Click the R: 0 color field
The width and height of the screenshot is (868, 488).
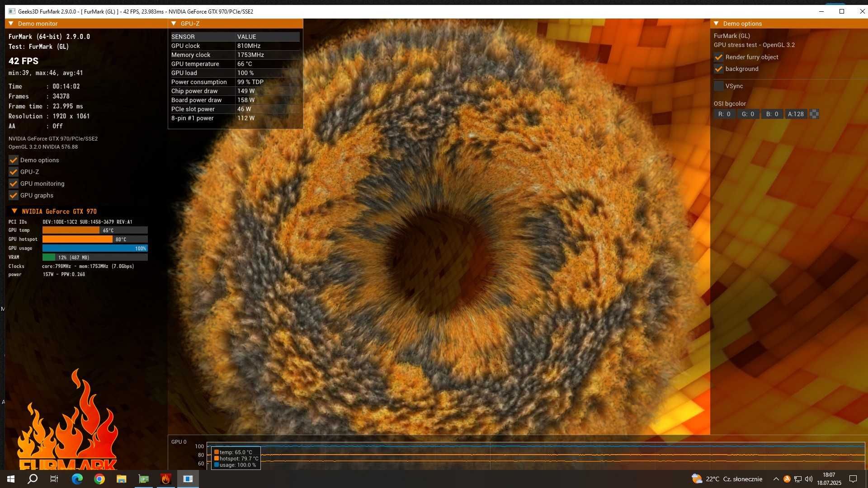click(x=724, y=114)
